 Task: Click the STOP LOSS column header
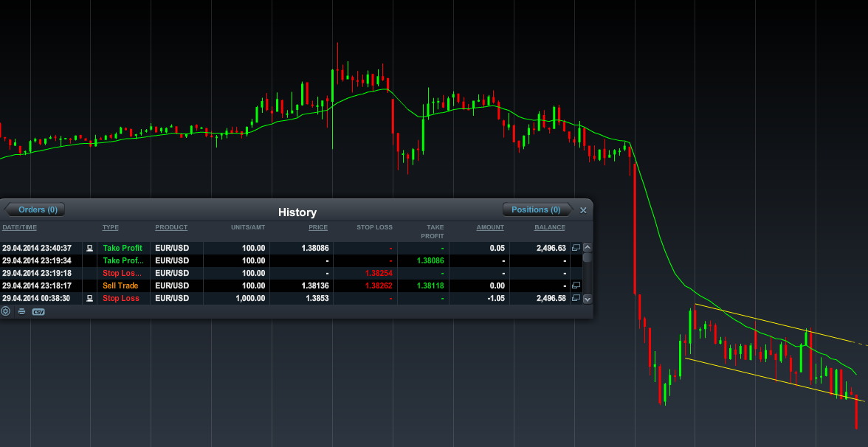(374, 227)
